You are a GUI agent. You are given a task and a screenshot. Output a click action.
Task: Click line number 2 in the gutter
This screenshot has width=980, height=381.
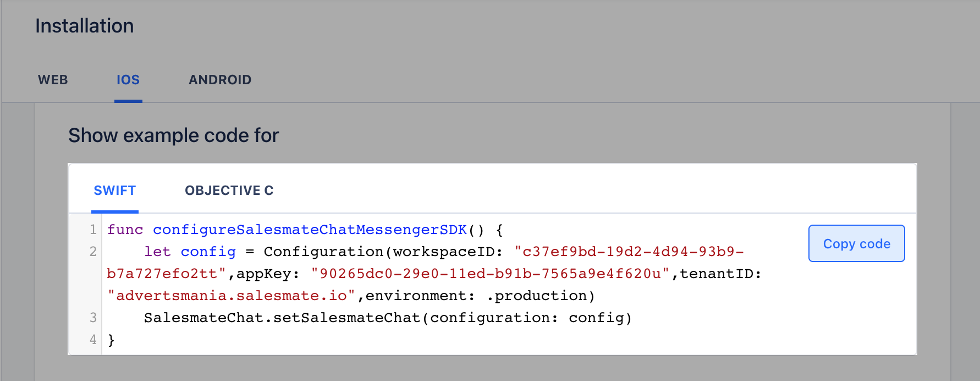93,252
